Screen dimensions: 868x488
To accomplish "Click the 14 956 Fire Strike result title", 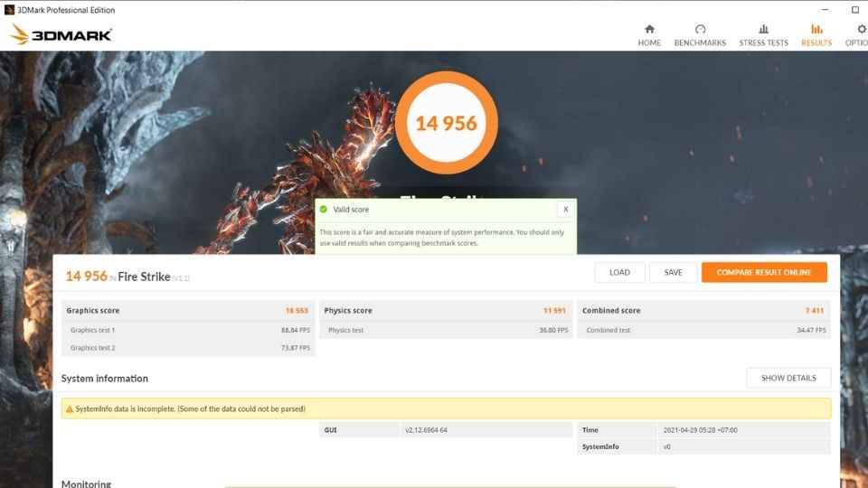I will [x=127, y=277].
